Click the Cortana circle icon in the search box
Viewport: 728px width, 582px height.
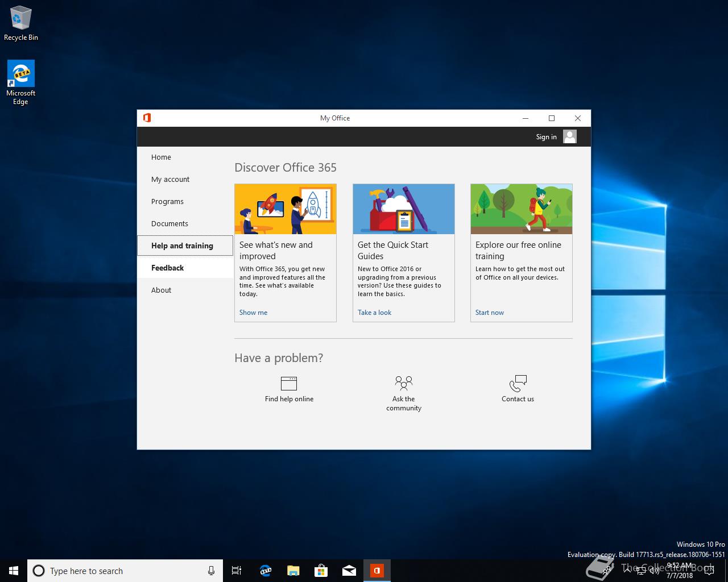pos(39,571)
